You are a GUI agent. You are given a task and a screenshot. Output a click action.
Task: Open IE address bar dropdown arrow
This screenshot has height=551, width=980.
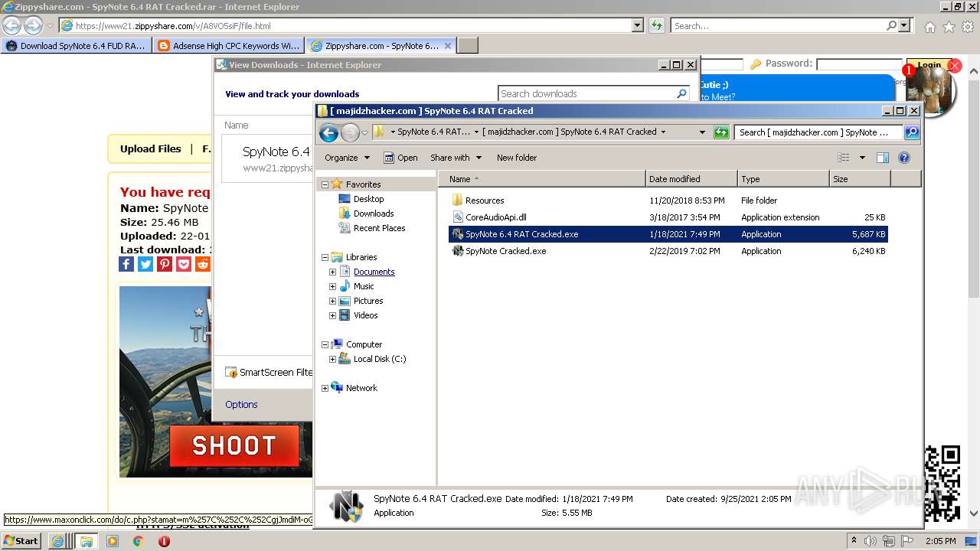tap(638, 26)
